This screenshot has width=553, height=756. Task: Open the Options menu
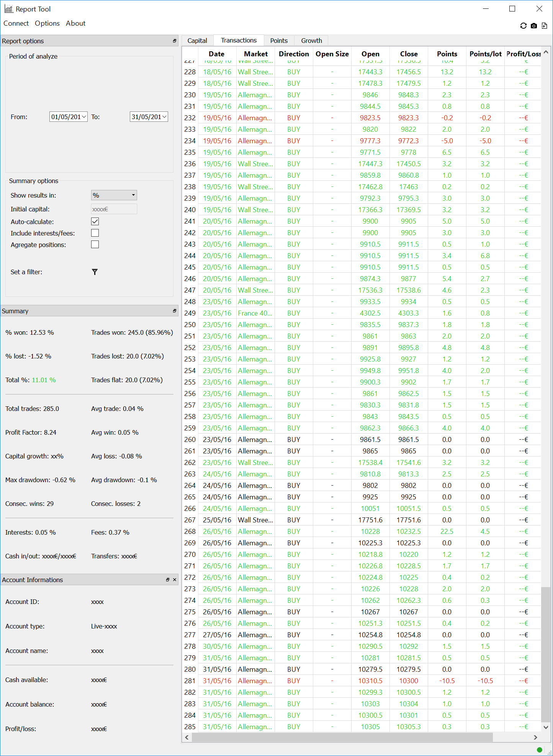point(47,23)
